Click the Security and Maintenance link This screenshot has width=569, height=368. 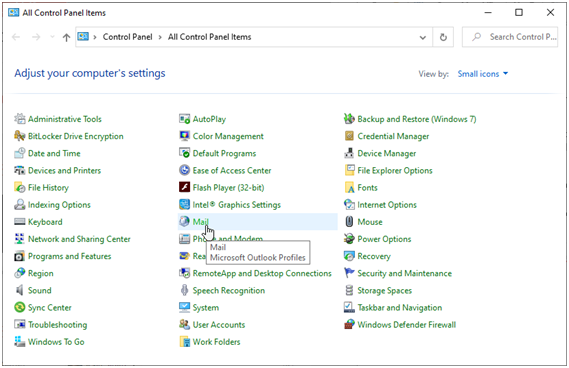[405, 273]
